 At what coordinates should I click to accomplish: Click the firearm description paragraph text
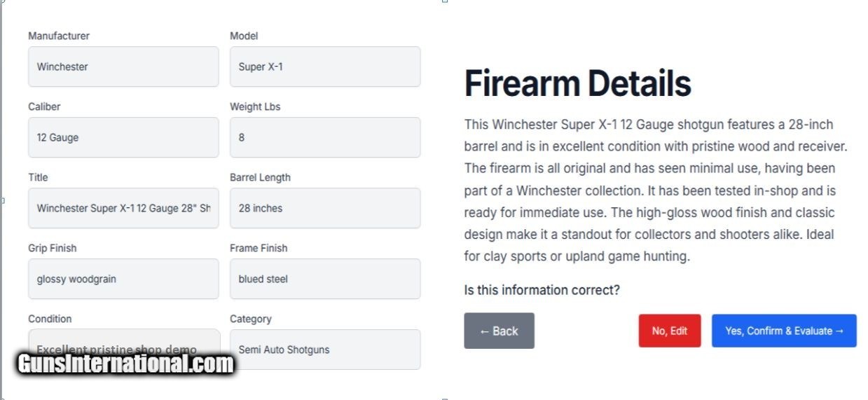656,191
